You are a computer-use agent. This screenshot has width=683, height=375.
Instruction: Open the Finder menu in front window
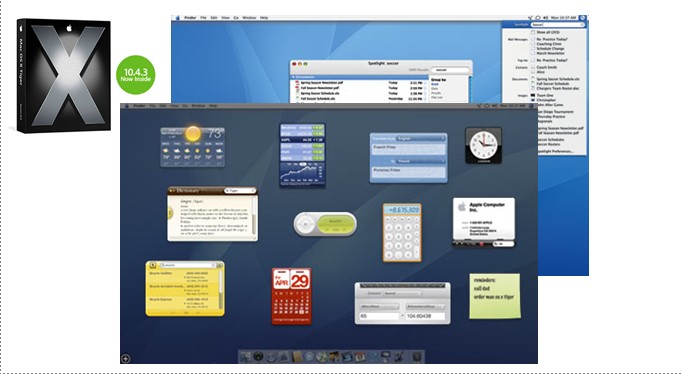tap(139, 106)
